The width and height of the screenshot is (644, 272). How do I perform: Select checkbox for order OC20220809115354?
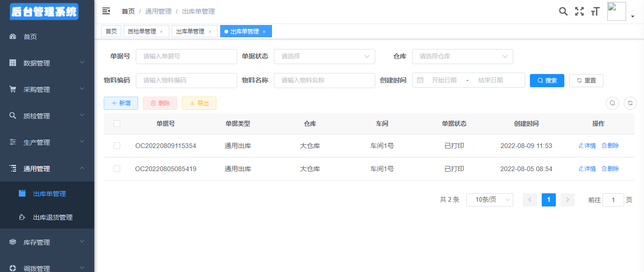pyautogui.click(x=117, y=146)
